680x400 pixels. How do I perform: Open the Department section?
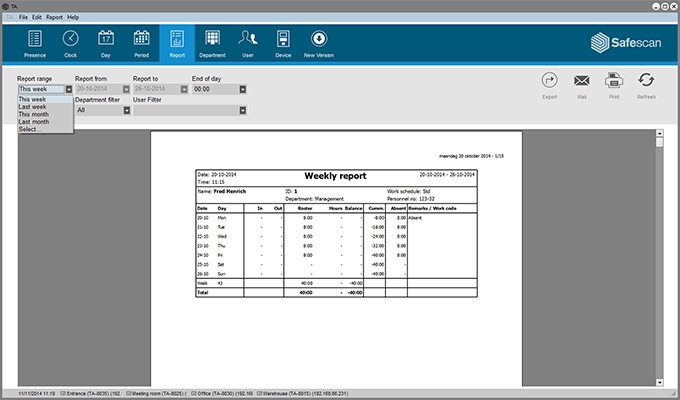click(212, 43)
